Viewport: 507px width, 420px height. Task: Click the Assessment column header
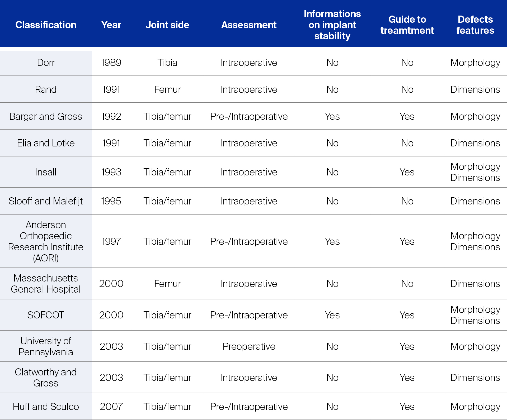pos(249,25)
